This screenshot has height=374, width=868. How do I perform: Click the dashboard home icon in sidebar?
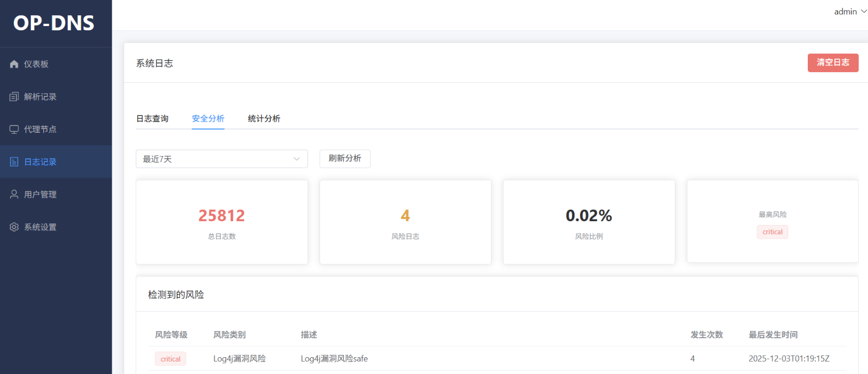click(x=14, y=64)
